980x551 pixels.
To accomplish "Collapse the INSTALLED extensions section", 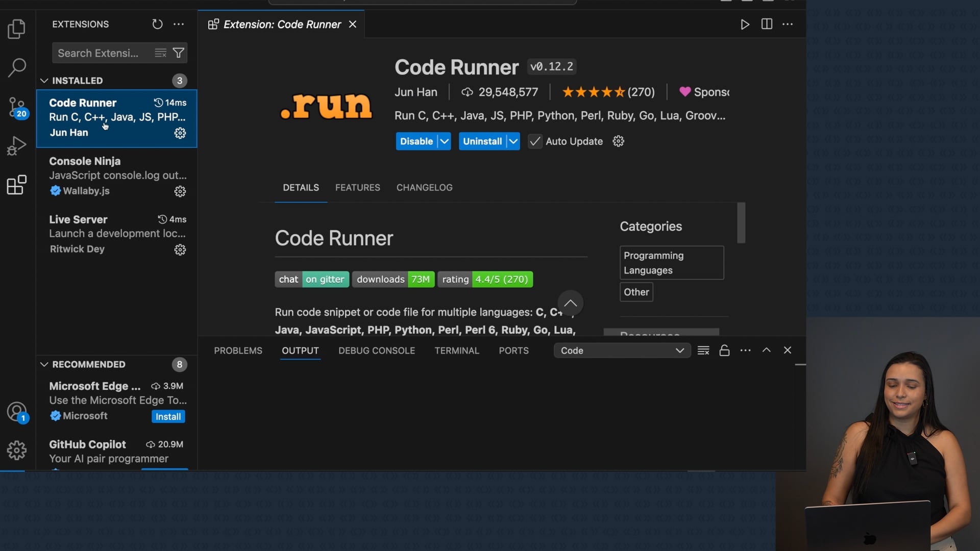I will (x=44, y=81).
